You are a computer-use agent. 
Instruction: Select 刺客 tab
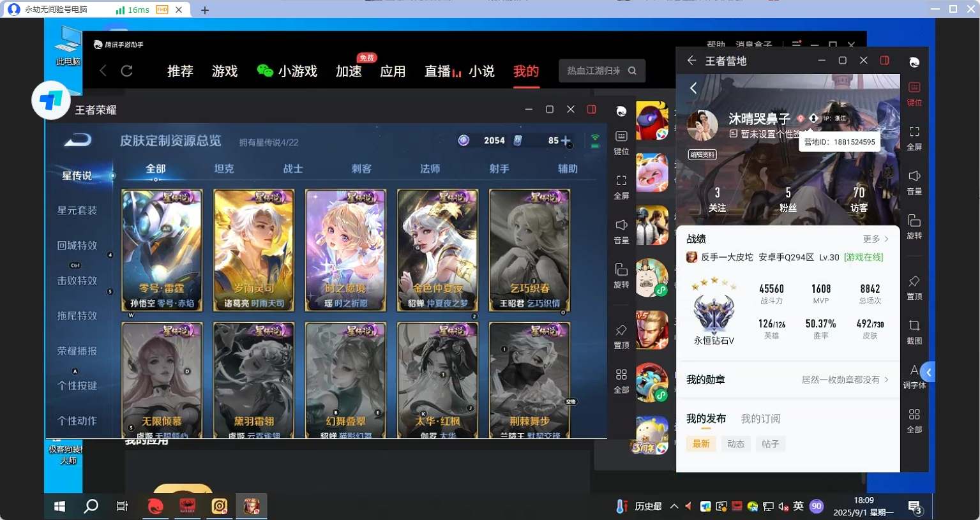[x=361, y=168]
